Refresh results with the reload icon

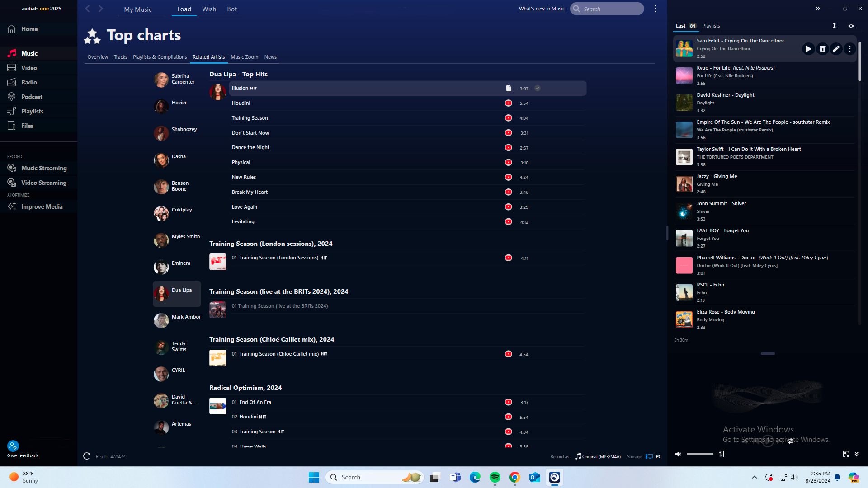[x=87, y=456]
